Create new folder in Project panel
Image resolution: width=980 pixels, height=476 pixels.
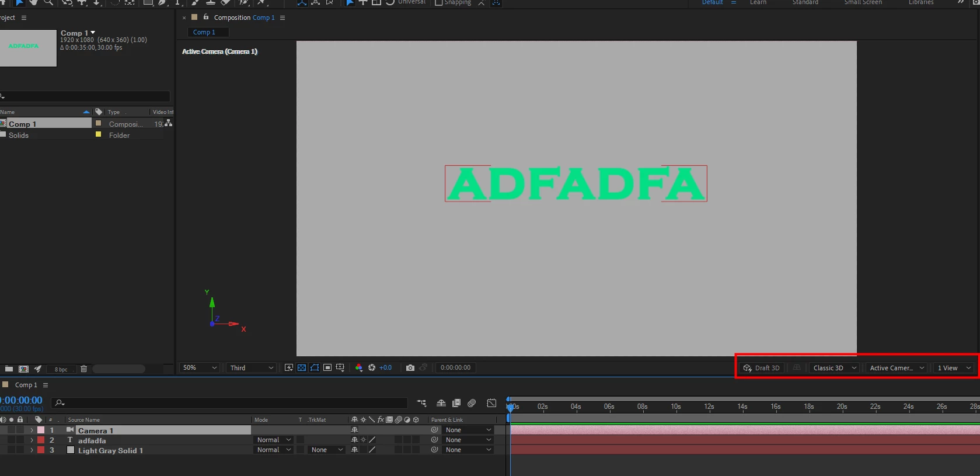(9, 369)
